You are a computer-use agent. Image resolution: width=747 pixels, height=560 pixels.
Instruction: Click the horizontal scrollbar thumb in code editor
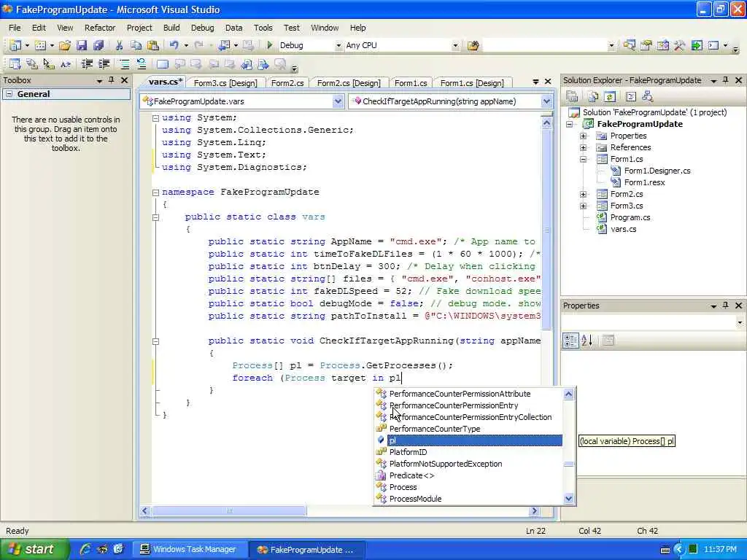pos(229,511)
